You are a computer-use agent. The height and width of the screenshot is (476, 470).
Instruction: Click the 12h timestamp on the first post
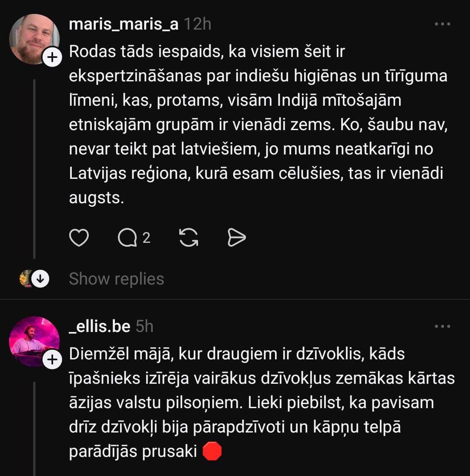(x=197, y=24)
